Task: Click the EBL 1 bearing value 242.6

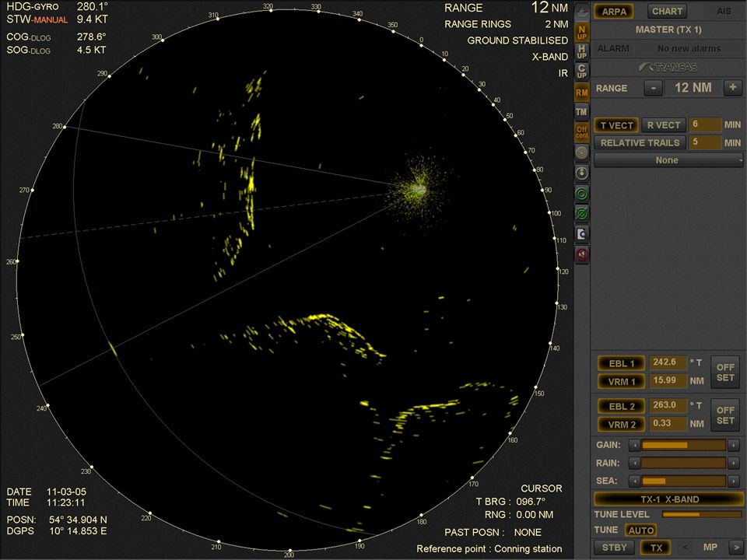Action: [668, 363]
